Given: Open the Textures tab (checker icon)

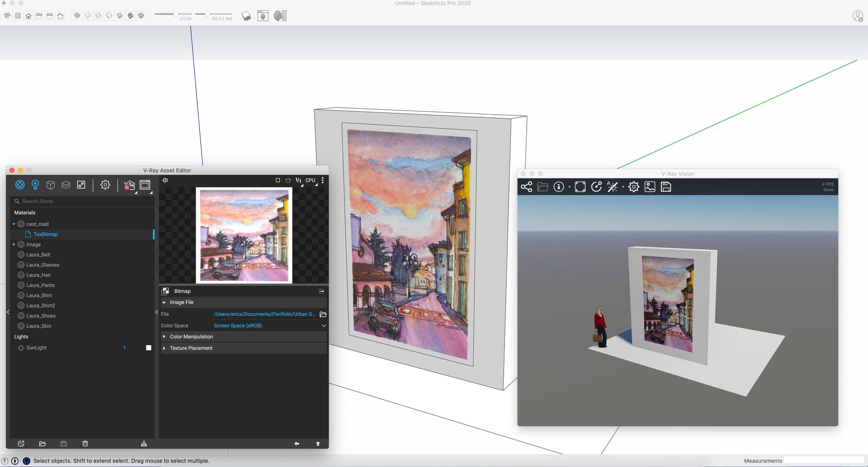Looking at the screenshot, I should [81, 185].
